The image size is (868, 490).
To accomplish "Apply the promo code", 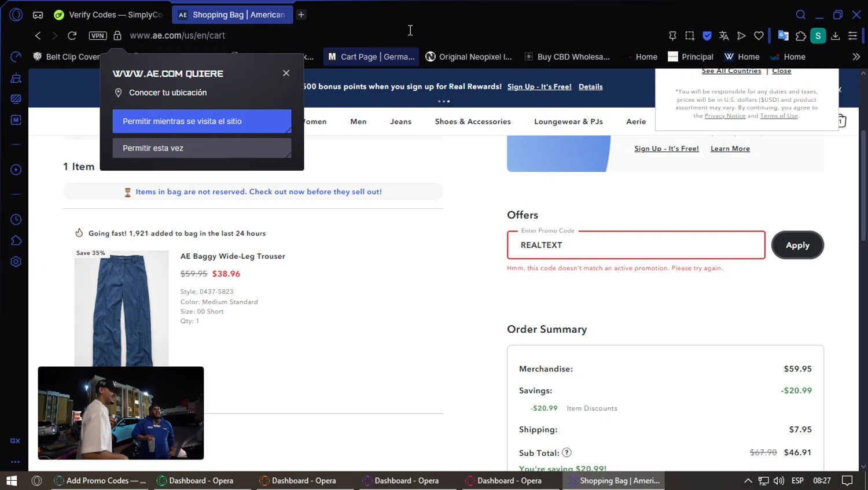I will pos(797,245).
